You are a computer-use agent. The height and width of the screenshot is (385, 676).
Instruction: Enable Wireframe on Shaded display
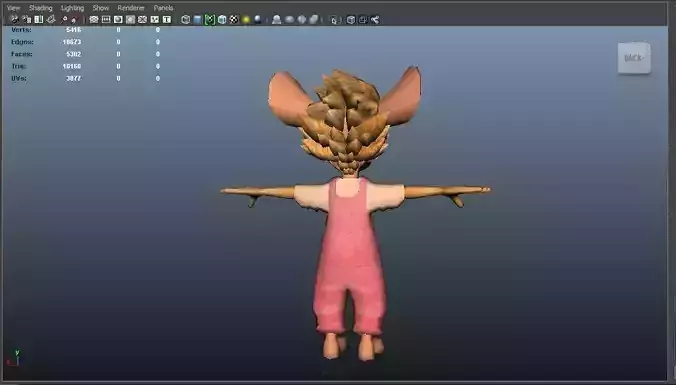point(222,19)
